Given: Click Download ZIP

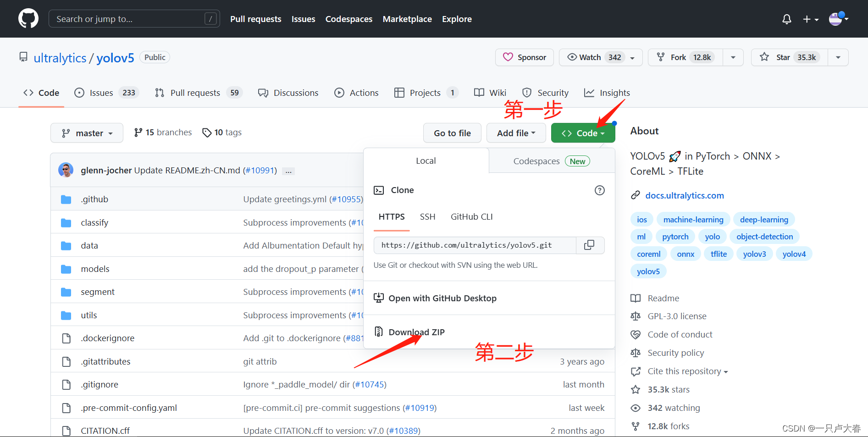Looking at the screenshot, I should [416, 332].
